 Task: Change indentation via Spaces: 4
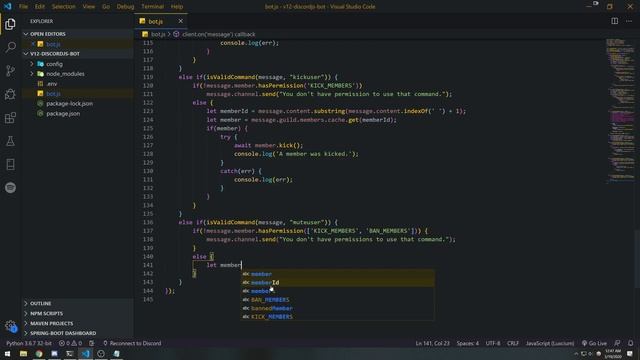pos(467,343)
